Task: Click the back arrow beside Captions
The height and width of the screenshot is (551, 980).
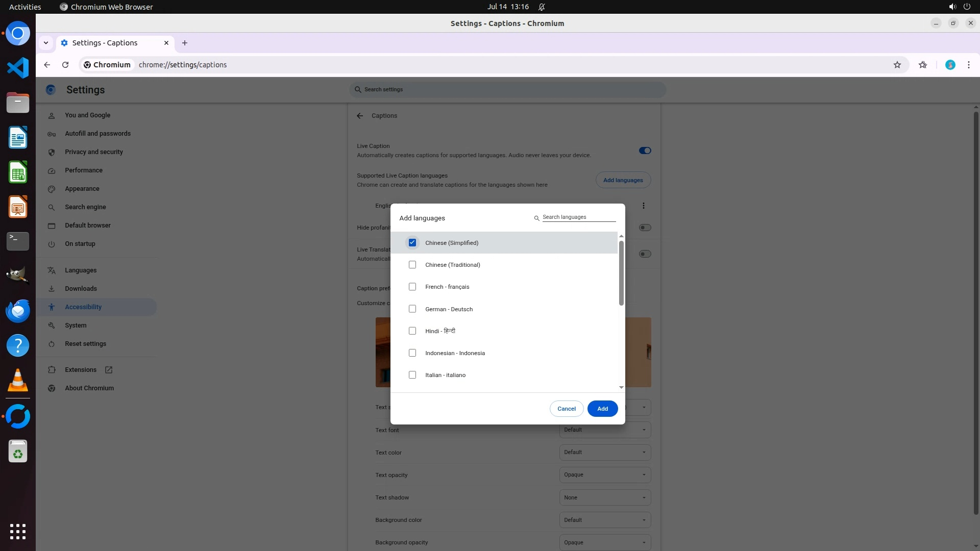Action: click(360, 116)
